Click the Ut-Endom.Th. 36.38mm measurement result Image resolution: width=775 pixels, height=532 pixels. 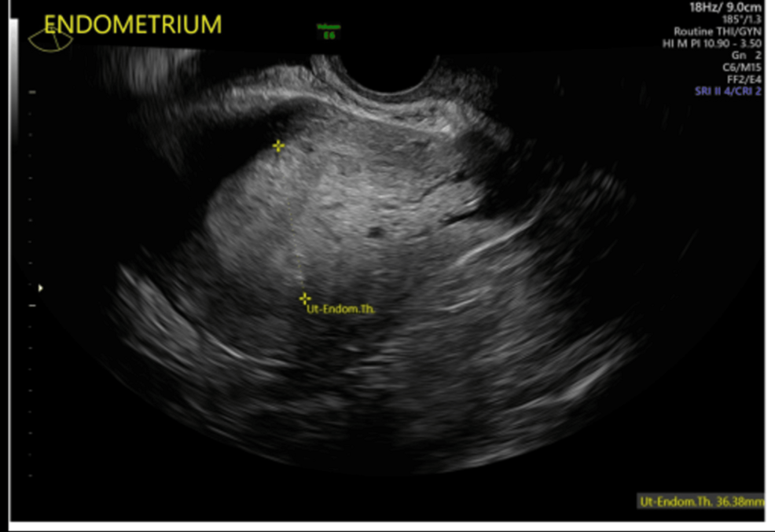pos(701,501)
